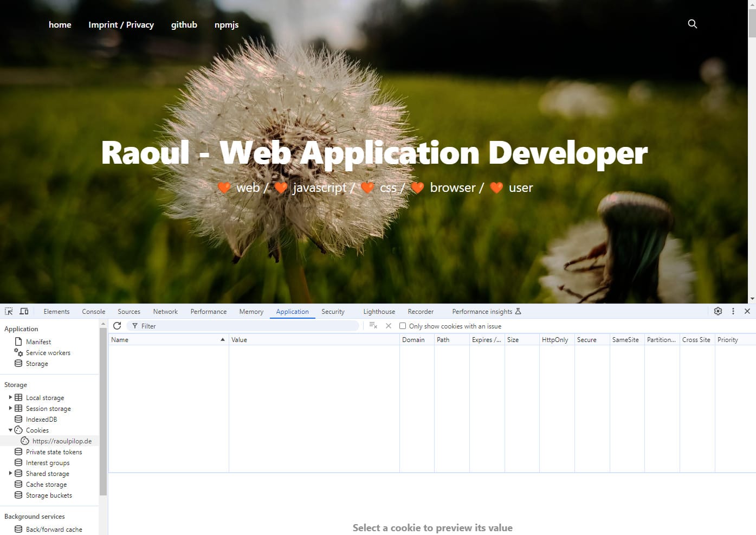Toggle the device toolbar icon
756x535 pixels.
24,311
